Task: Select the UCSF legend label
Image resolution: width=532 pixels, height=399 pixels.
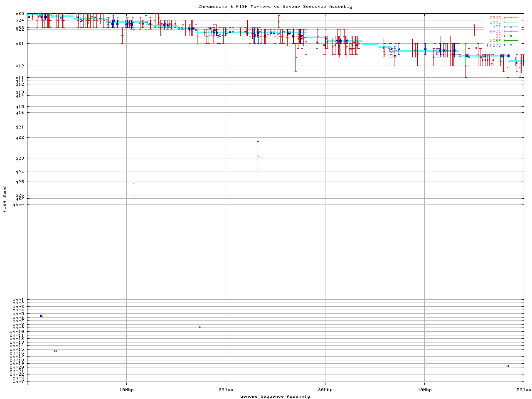Action: (495, 40)
